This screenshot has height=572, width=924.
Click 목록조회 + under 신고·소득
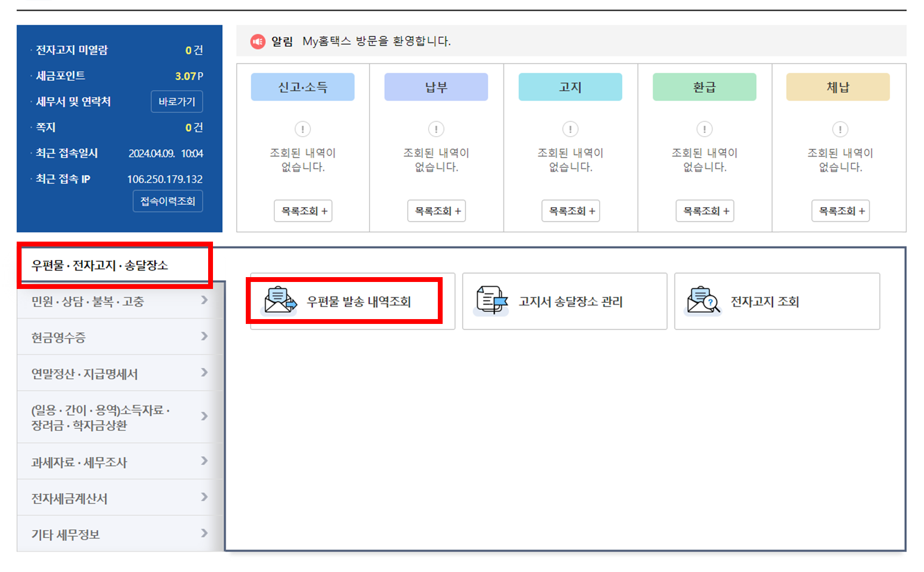point(303,211)
